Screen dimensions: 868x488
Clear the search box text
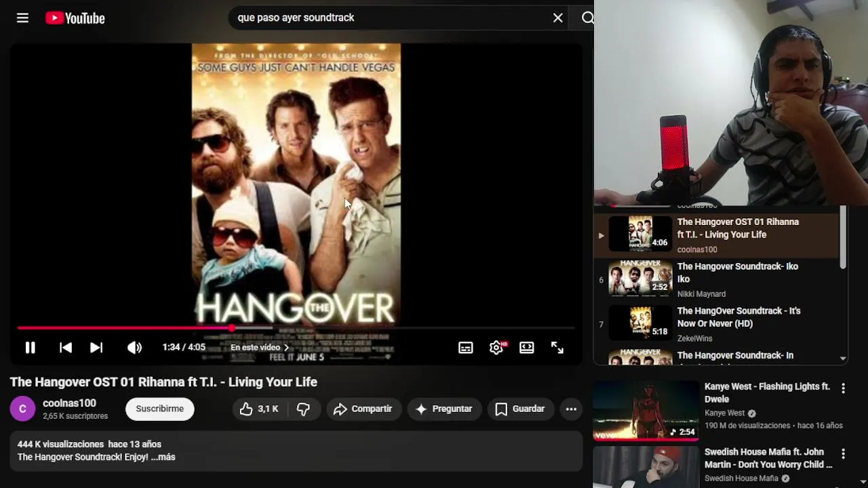pyautogui.click(x=557, y=18)
